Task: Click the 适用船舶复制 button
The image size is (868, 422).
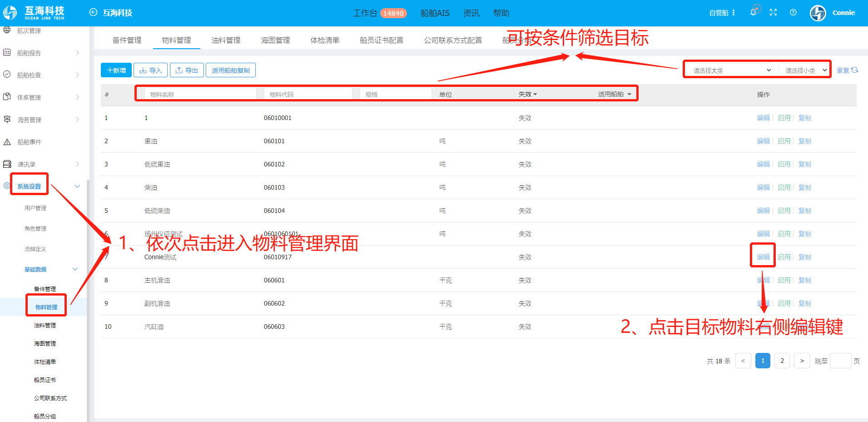Action: (x=231, y=70)
